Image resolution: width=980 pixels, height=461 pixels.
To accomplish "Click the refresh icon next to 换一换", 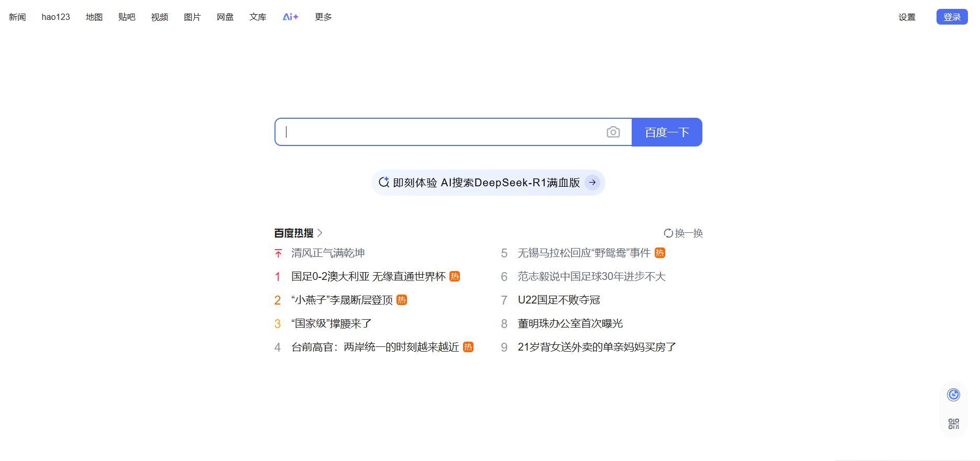I will [x=668, y=233].
